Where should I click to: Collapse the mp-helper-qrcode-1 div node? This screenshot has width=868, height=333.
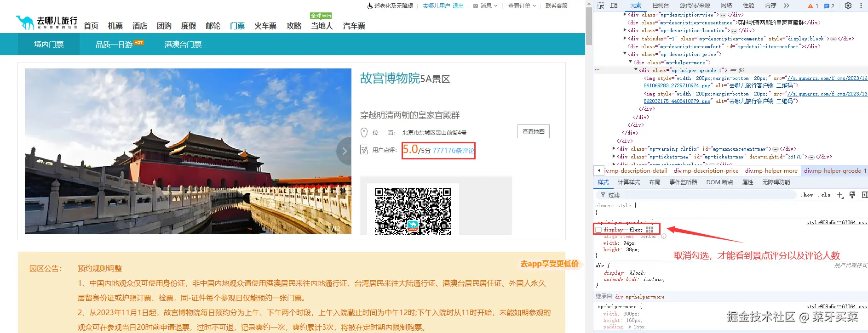point(636,70)
